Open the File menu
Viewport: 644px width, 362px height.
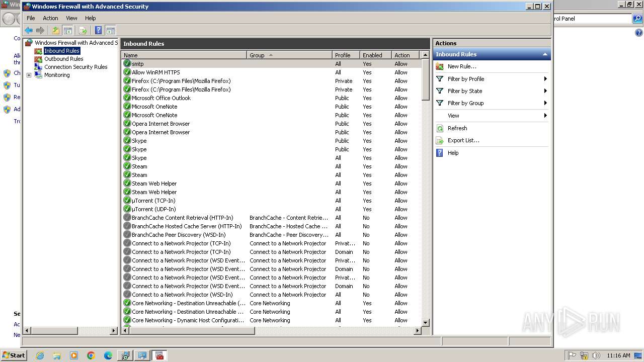point(31,18)
